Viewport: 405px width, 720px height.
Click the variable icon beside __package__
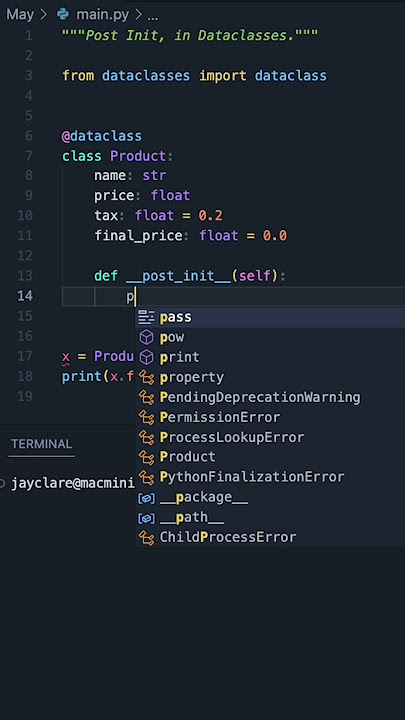pyautogui.click(x=146, y=498)
